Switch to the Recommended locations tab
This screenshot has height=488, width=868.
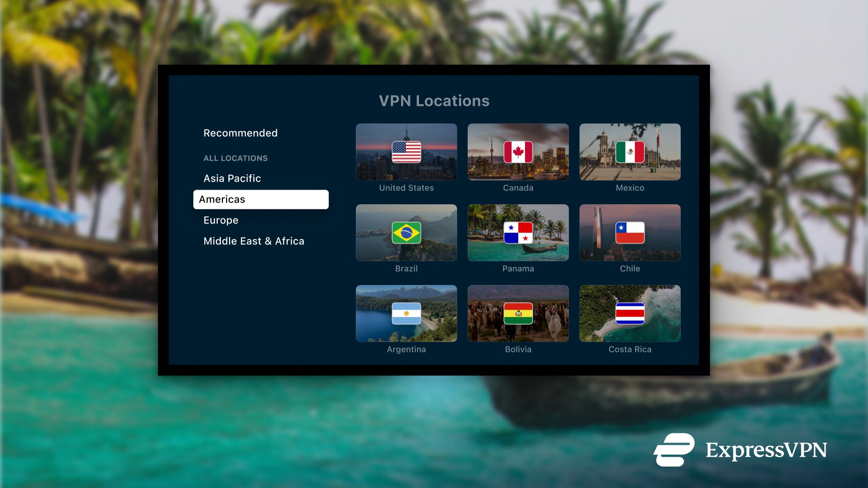(x=240, y=132)
